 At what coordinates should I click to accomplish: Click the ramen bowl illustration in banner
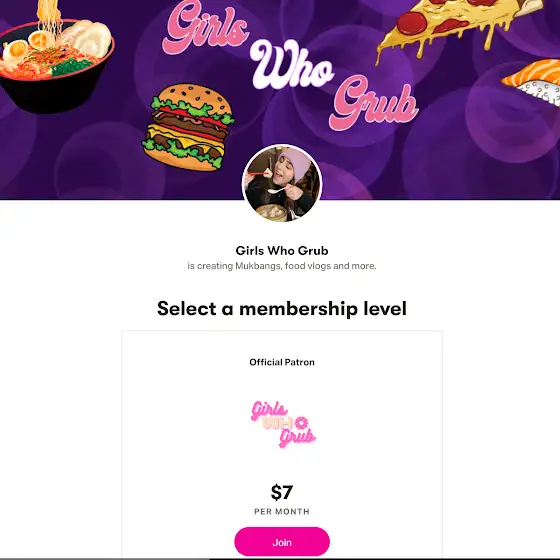[x=55, y=59]
